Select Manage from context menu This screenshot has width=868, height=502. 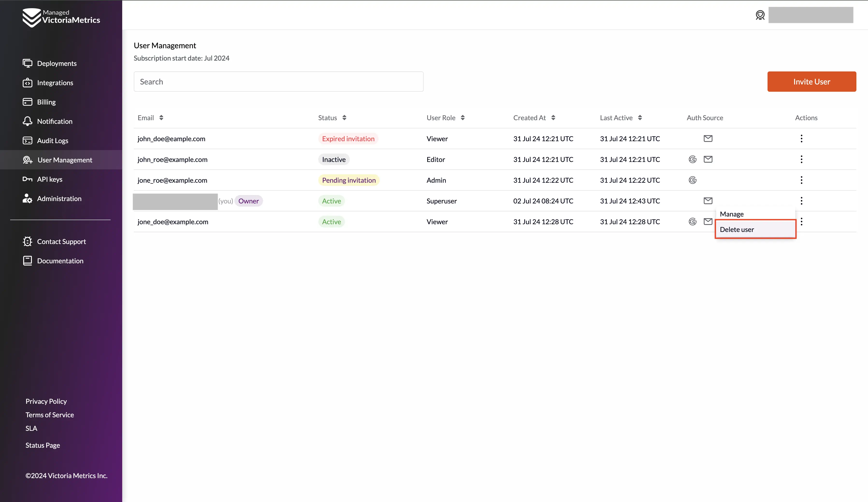(x=732, y=213)
